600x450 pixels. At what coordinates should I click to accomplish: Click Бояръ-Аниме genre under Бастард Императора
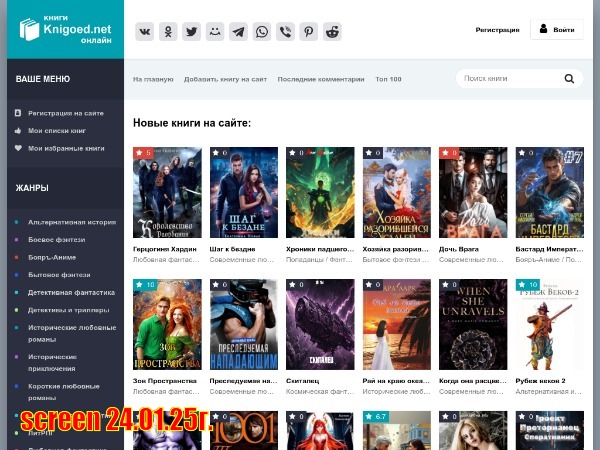538,259
